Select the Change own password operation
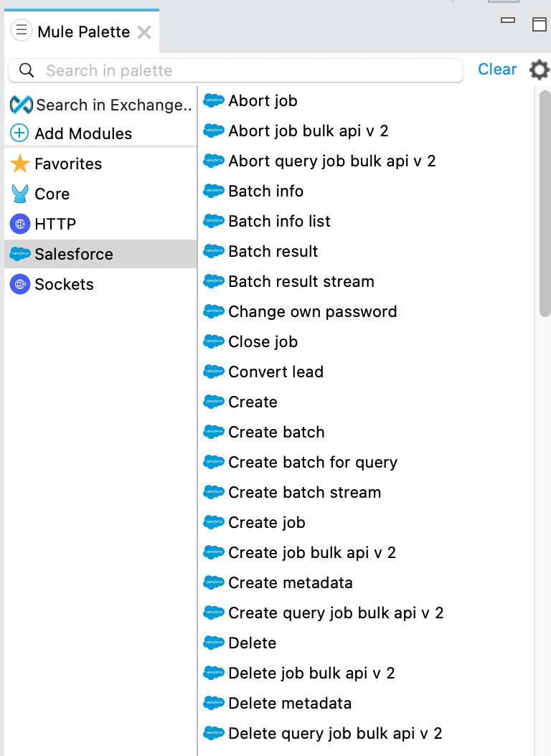Viewport: 551px width, 756px height. pos(312,311)
